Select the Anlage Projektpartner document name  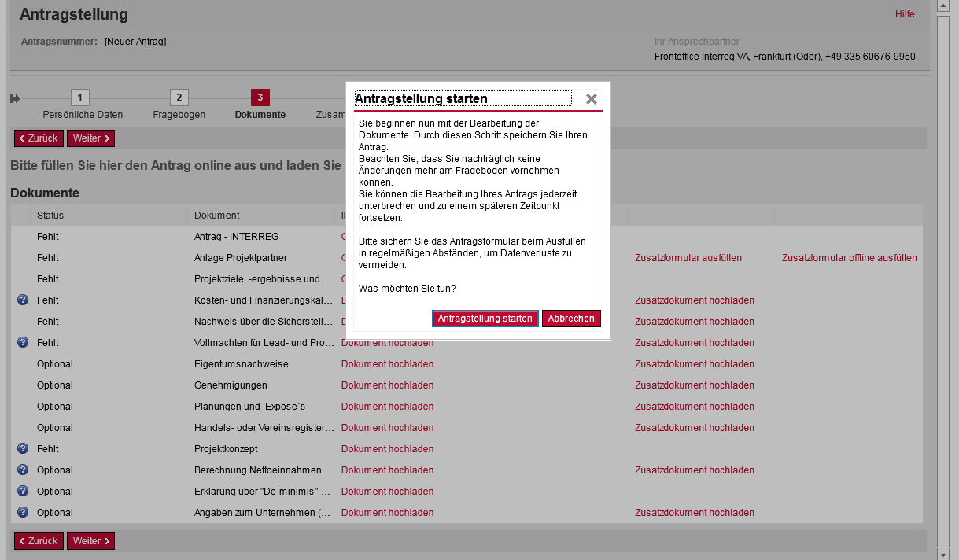coord(241,258)
